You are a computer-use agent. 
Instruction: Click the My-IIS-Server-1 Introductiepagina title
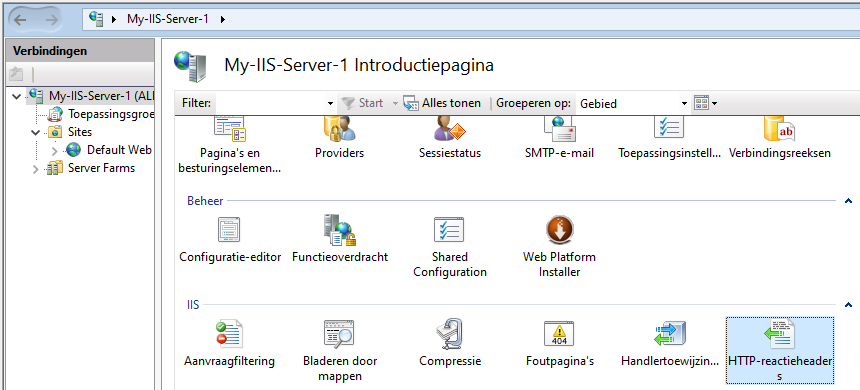click(359, 65)
